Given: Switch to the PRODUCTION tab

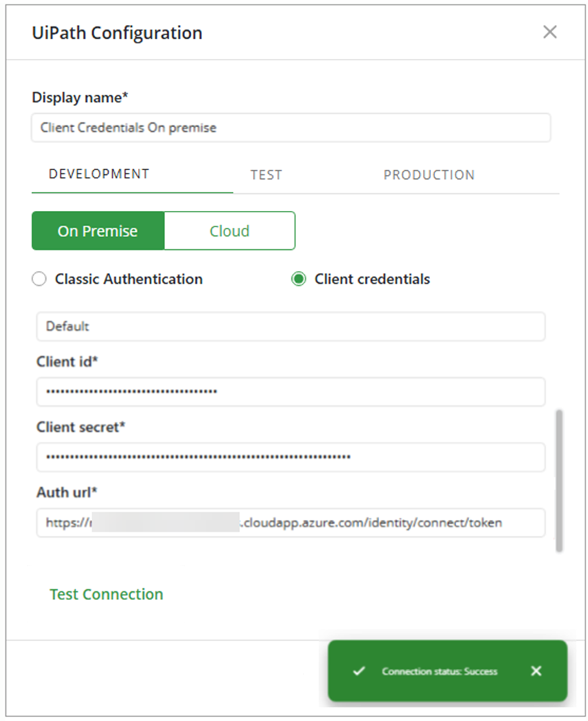Looking at the screenshot, I should (429, 175).
